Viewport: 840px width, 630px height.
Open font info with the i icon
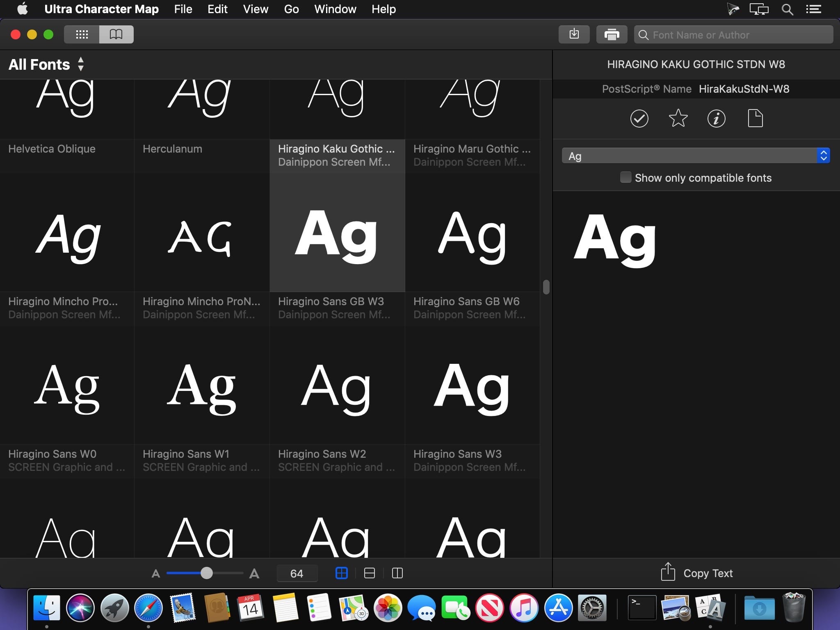coord(716,119)
